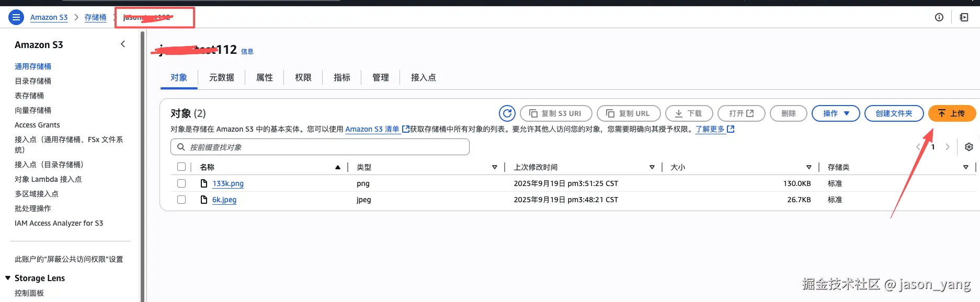This screenshot has width=980, height=302.
Task: Open 目录存储桶 in sidebar
Action: pos(33,81)
